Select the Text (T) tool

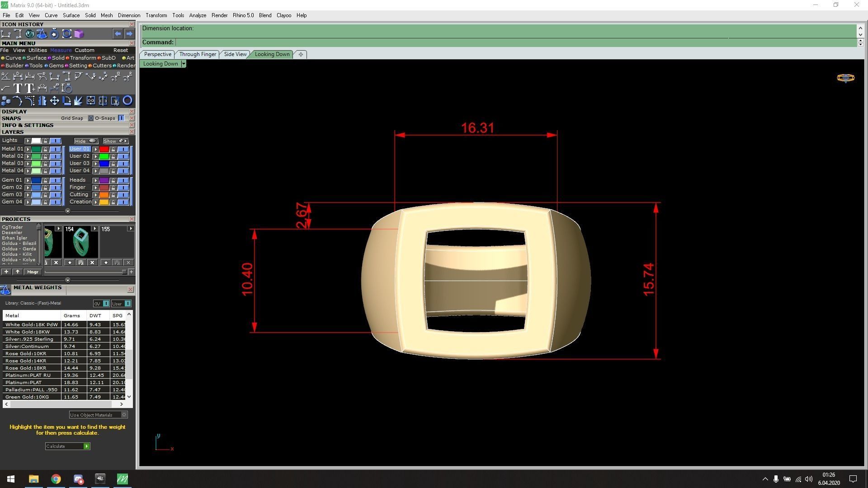(x=18, y=88)
